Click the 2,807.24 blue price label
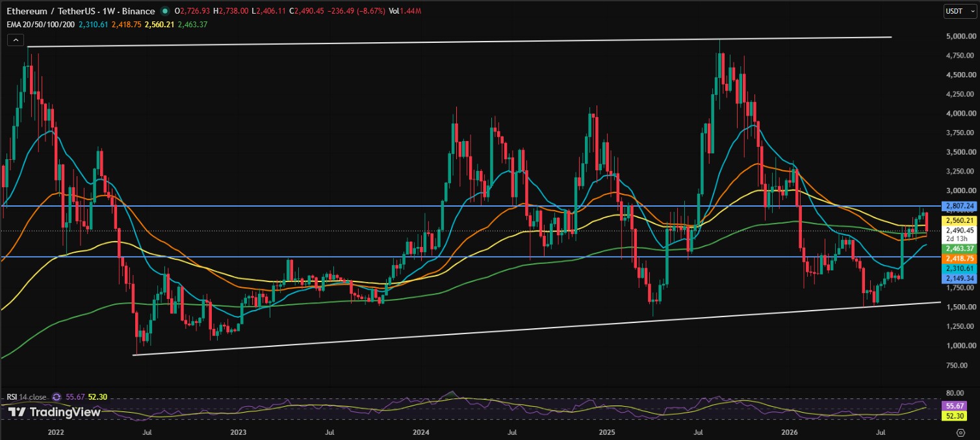Image resolution: width=980 pixels, height=440 pixels. [959, 206]
